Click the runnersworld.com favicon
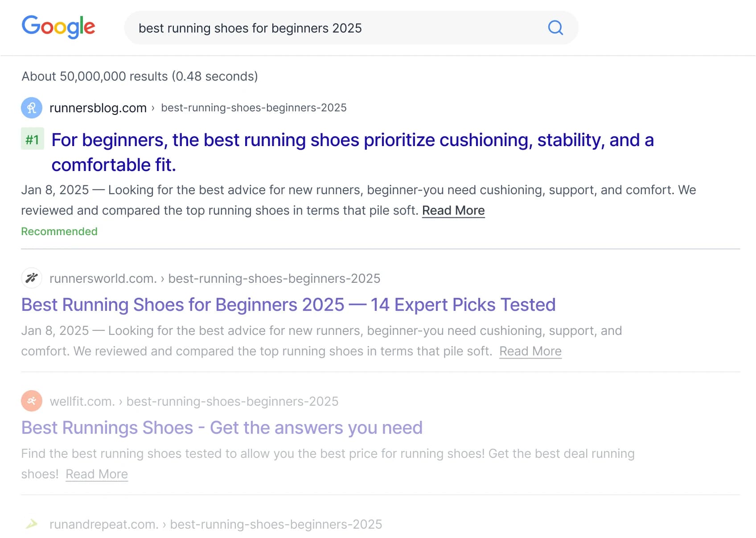The image size is (756, 538). point(32,278)
